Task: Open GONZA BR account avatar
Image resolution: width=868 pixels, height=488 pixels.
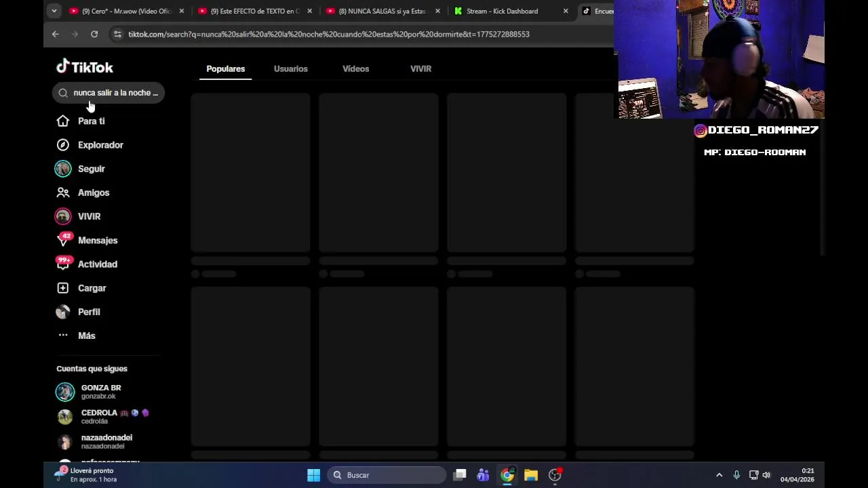Action: pyautogui.click(x=65, y=392)
